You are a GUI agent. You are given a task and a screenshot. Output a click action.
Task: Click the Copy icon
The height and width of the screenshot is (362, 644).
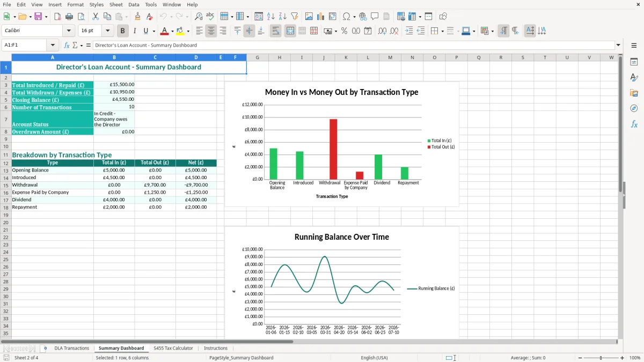pos(107,17)
